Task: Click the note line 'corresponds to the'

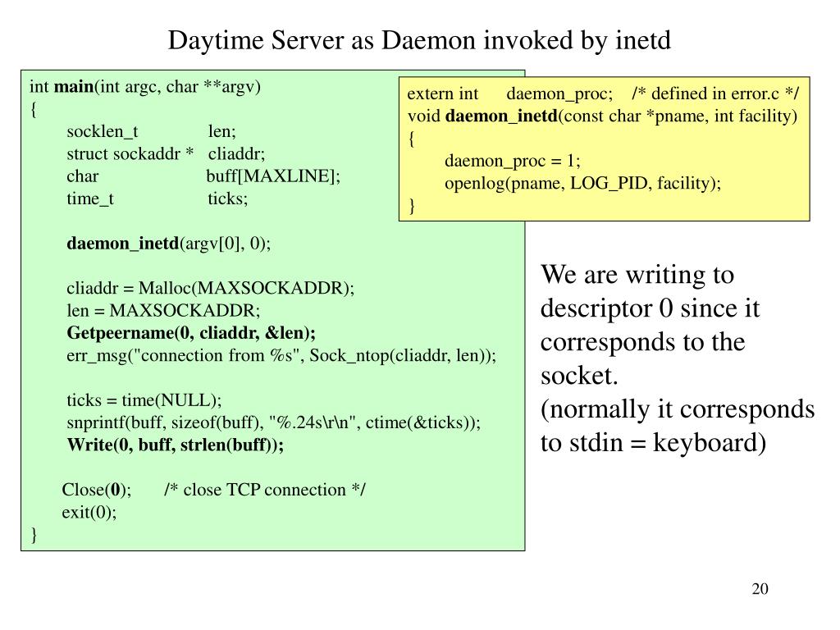Action: [x=643, y=343]
